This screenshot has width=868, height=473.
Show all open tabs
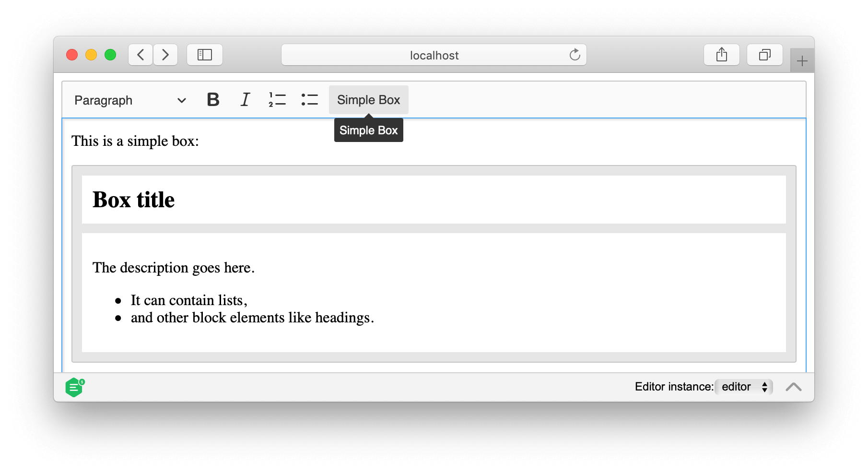tap(764, 55)
